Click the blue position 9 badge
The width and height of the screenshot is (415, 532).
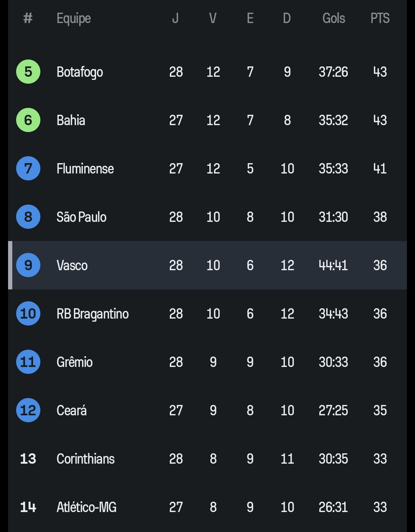point(28,265)
